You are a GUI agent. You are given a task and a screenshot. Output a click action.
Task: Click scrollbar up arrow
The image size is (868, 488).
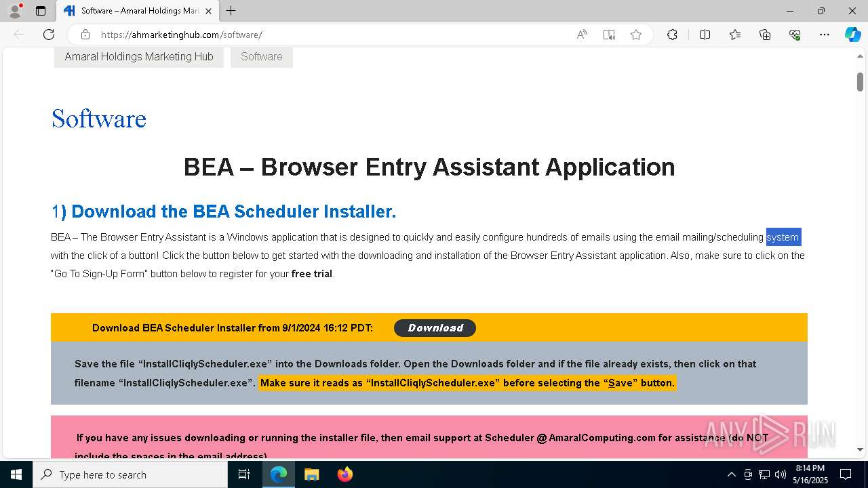860,57
